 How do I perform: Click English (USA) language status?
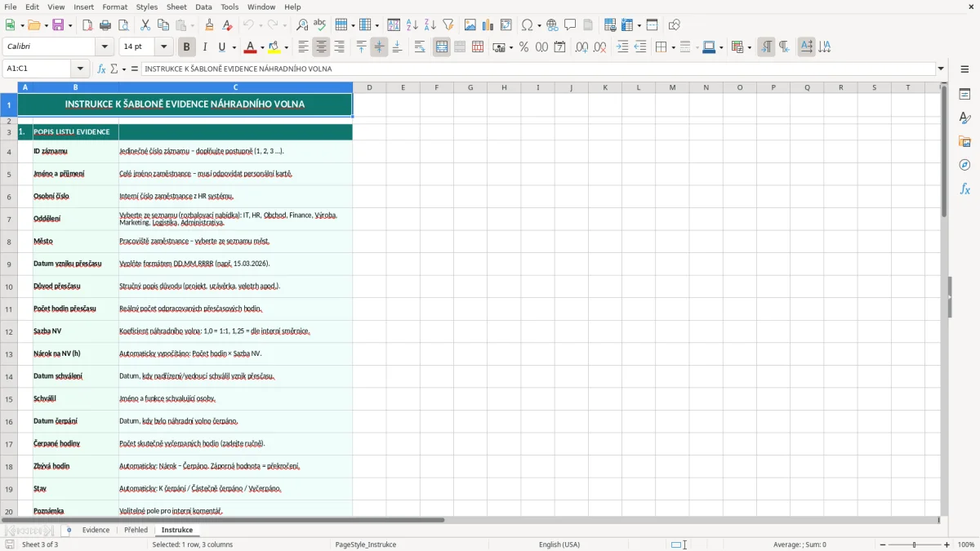(559, 544)
